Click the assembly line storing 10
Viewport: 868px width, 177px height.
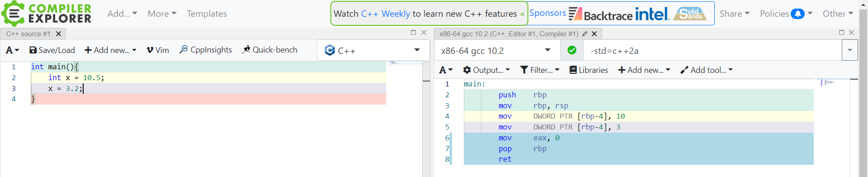point(638,116)
